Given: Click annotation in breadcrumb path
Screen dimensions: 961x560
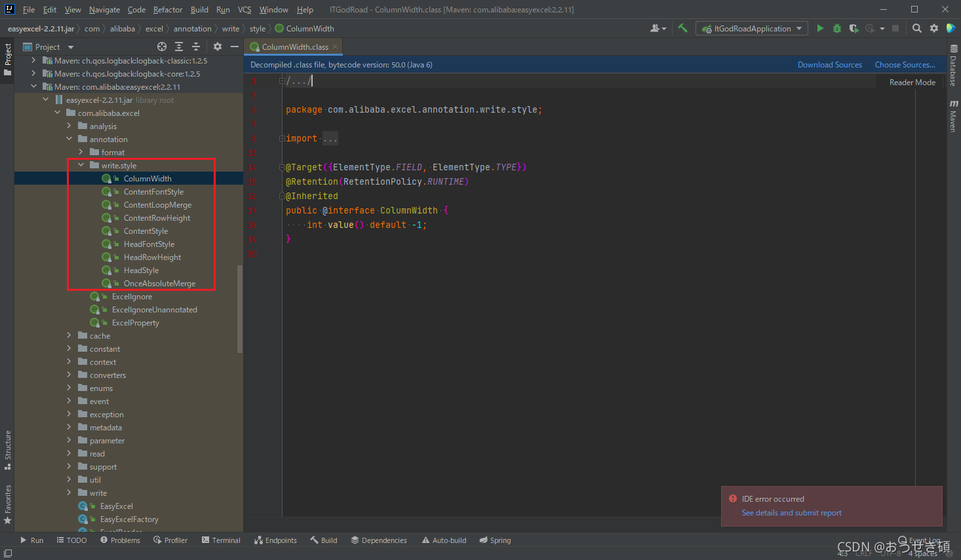Looking at the screenshot, I should click(192, 28).
